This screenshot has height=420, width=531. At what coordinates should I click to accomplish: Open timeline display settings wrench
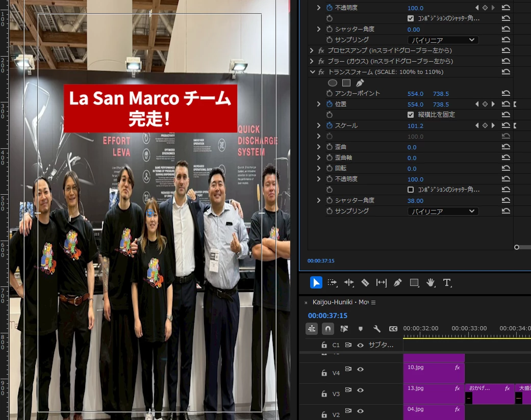376,329
